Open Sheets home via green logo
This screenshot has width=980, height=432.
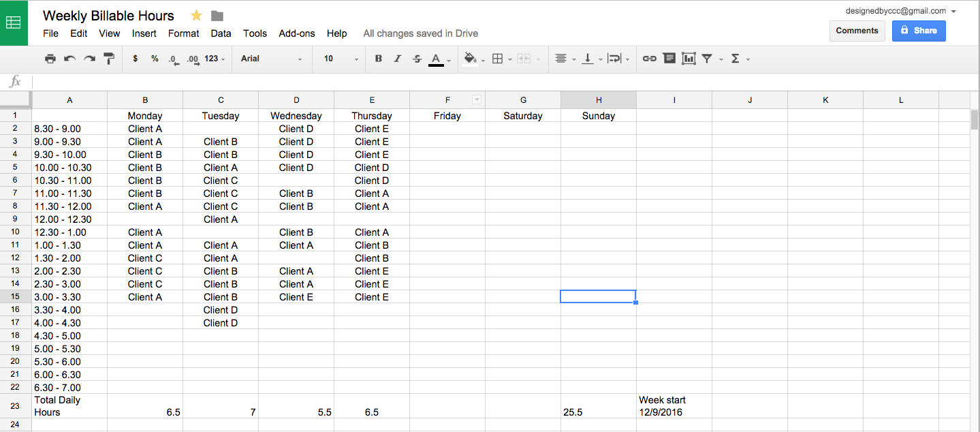[14, 22]
